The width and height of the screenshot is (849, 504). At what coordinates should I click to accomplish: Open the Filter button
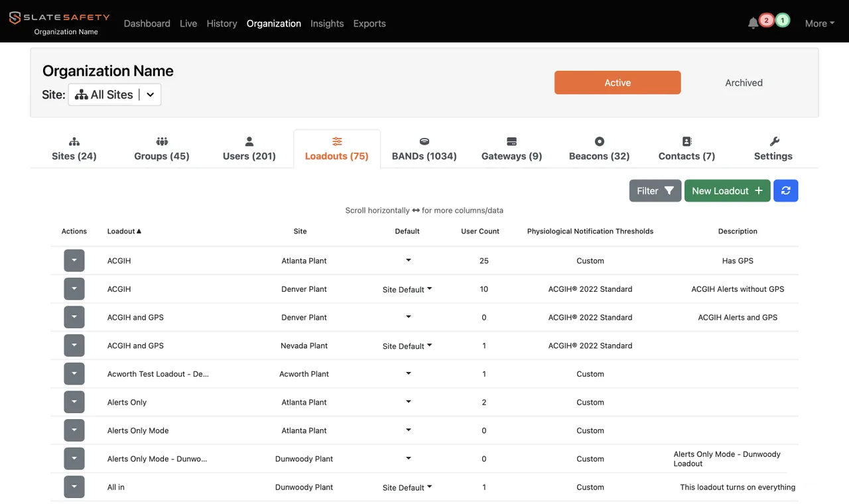(655, 191)
